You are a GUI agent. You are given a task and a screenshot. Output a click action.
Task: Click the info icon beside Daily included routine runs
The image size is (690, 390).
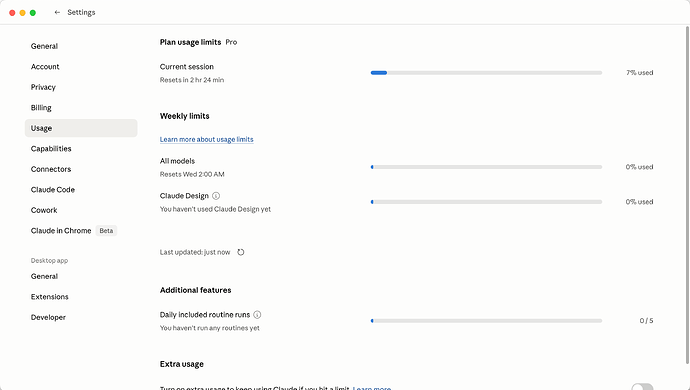[257, 315]
